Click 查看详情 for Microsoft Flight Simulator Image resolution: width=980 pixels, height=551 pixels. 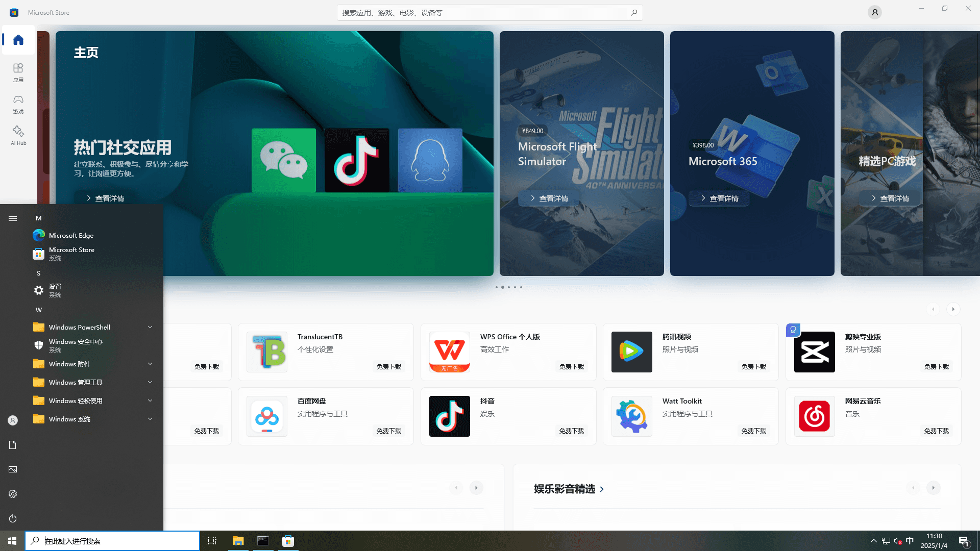549,198
